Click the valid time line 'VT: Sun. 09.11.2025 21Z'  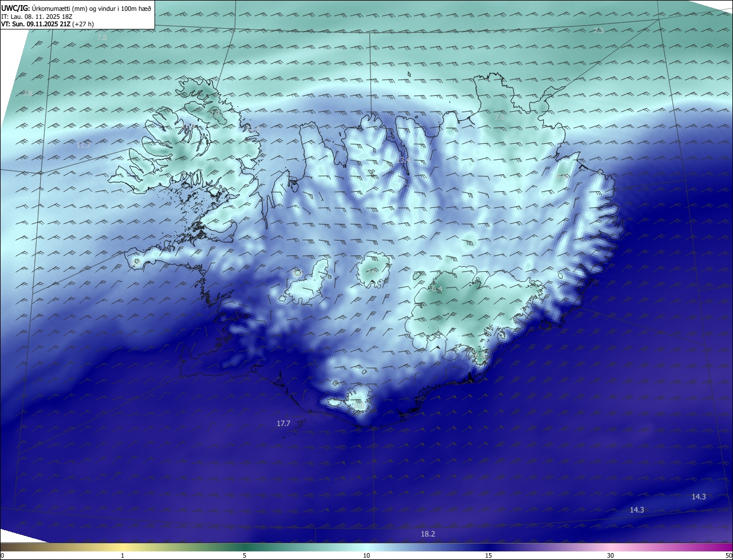click(36, 25)
